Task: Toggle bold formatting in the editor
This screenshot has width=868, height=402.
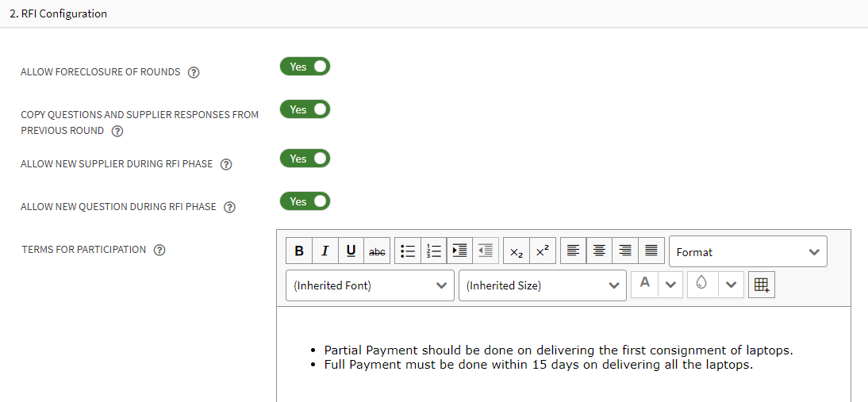Action: 299,251
